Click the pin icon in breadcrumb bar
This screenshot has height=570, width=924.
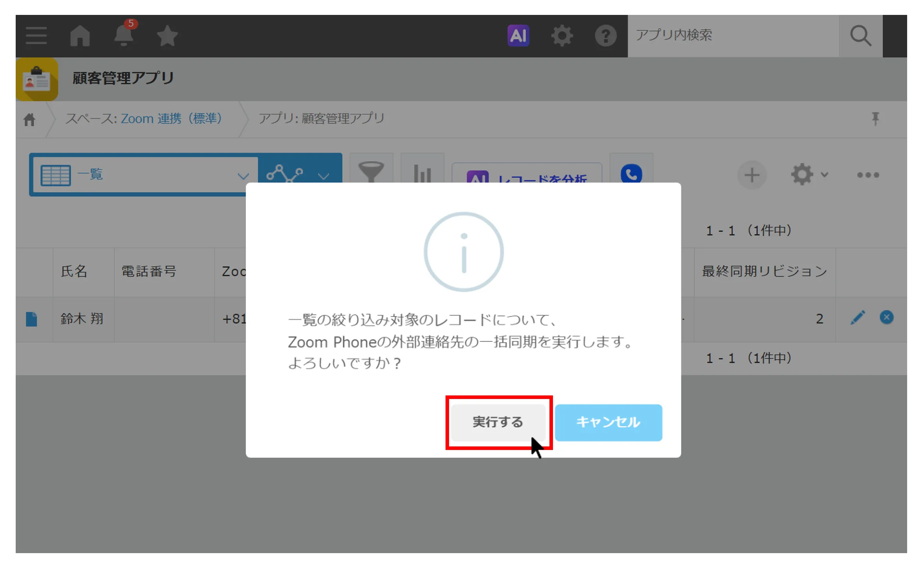coord(875,118)
